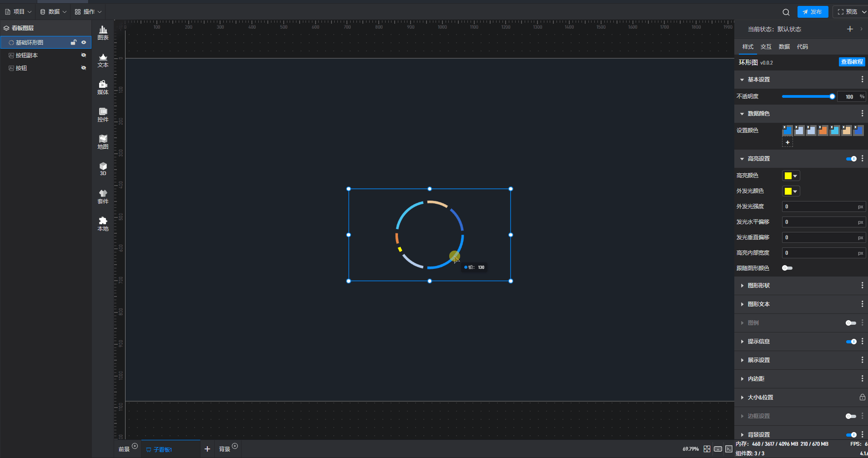The image size is (868, 458).
Task: Unlock the 基础环形图 layer lock icon
Action: click(x=73, y=42)
